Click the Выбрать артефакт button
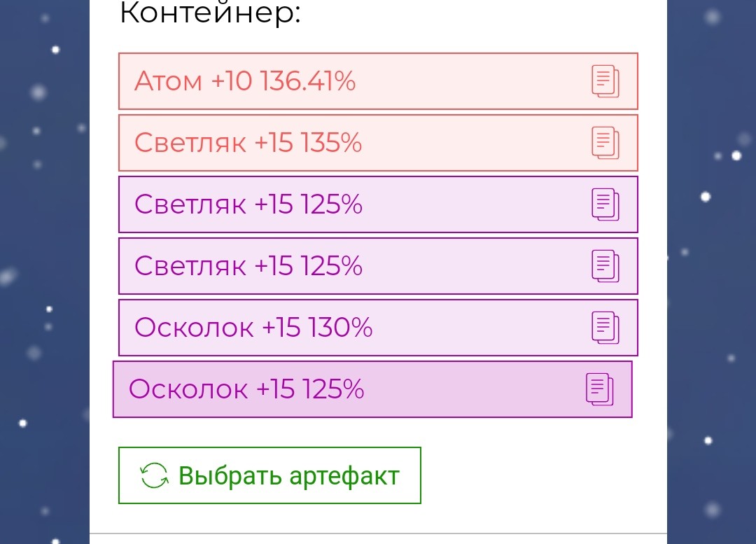 click(x=269, y=475)
